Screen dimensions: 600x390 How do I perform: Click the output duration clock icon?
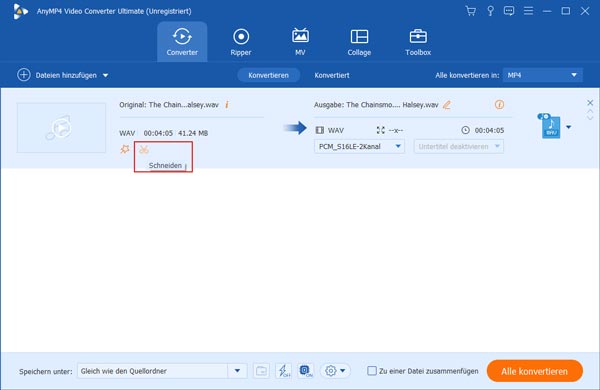point(465,130)
